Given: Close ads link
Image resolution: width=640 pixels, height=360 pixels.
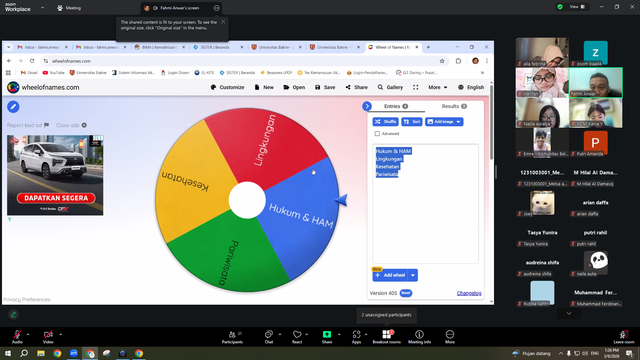Looking at the screenshot, I should coord(71,125).
